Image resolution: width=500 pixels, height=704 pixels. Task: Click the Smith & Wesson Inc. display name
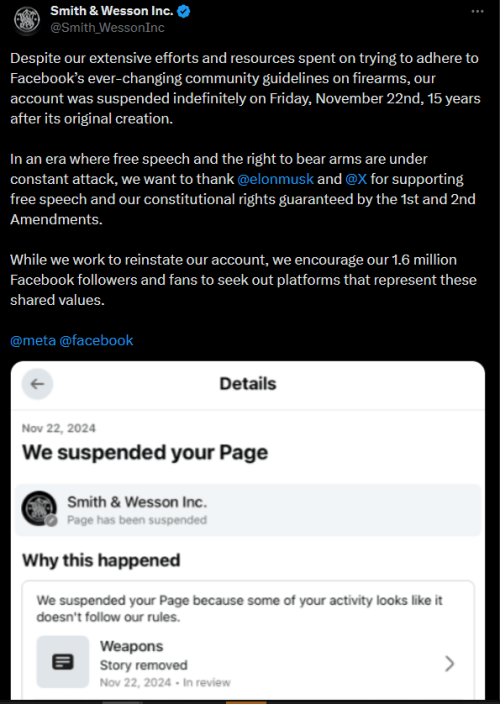112,11
